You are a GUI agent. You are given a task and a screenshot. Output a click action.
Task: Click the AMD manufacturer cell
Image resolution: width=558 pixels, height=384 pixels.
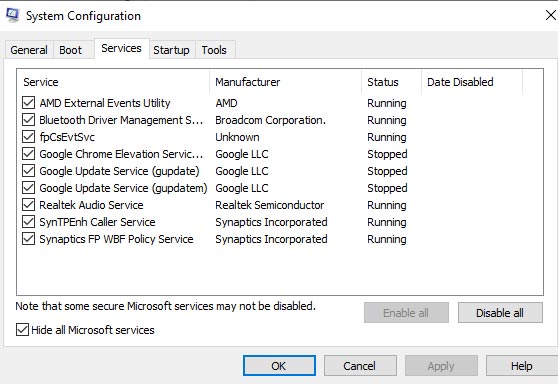pos(226,103)
